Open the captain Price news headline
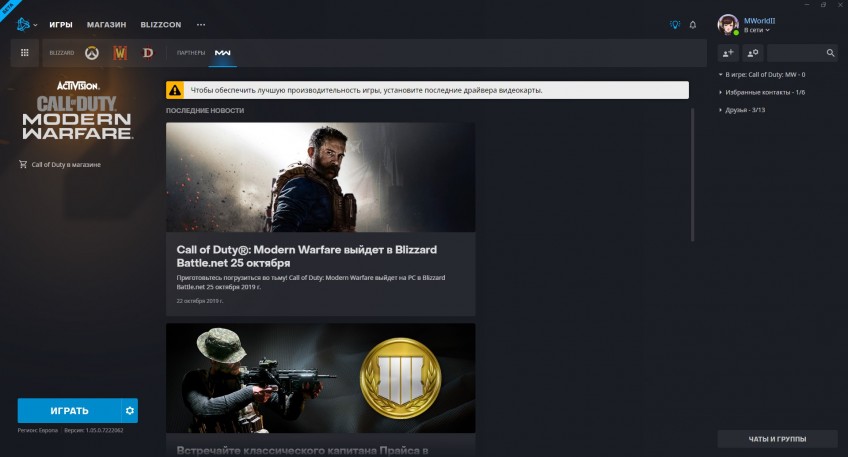This screenshot has height=457, width=848. coord(302,450)
